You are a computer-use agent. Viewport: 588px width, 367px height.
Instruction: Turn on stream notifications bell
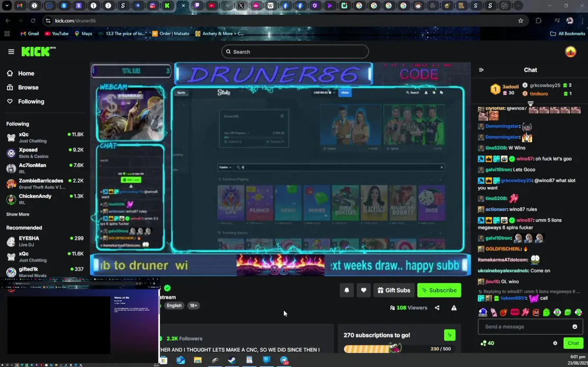346,290
